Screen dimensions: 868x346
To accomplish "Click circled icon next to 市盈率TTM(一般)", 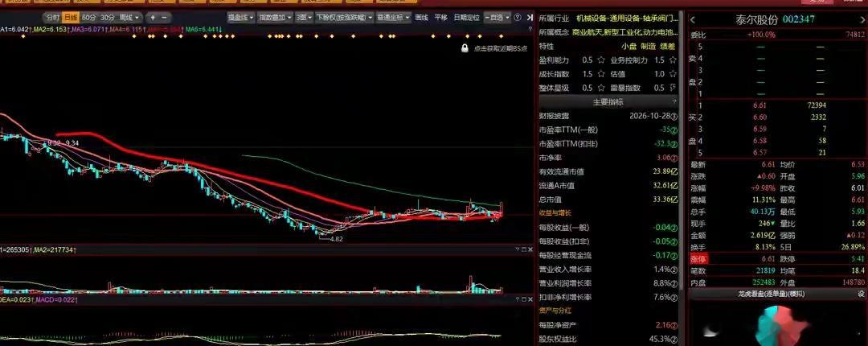I will (674, 130).
